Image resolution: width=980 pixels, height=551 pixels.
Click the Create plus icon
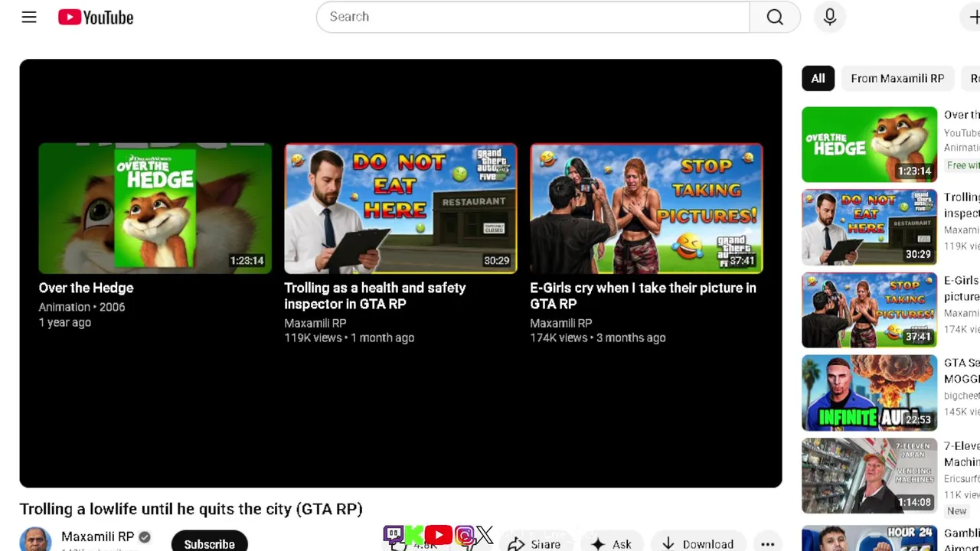[973, 17]
